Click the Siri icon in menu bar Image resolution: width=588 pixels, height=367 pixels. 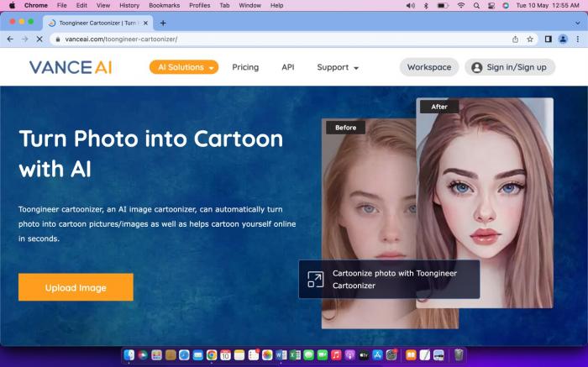point(506,5)
